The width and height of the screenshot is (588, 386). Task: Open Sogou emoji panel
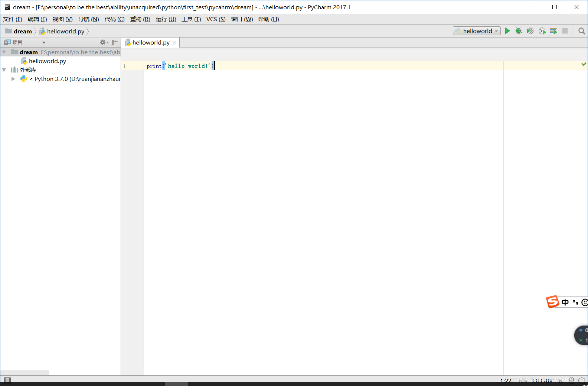585,302
